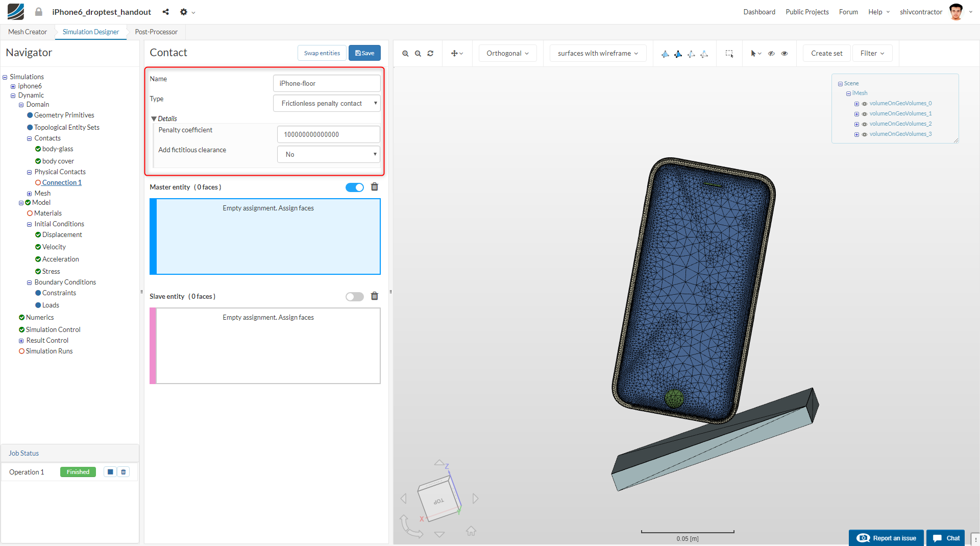Open the move/pan tool menu
Image resolution: width=980 pixels, height=546 pixels.
point(457,53)
